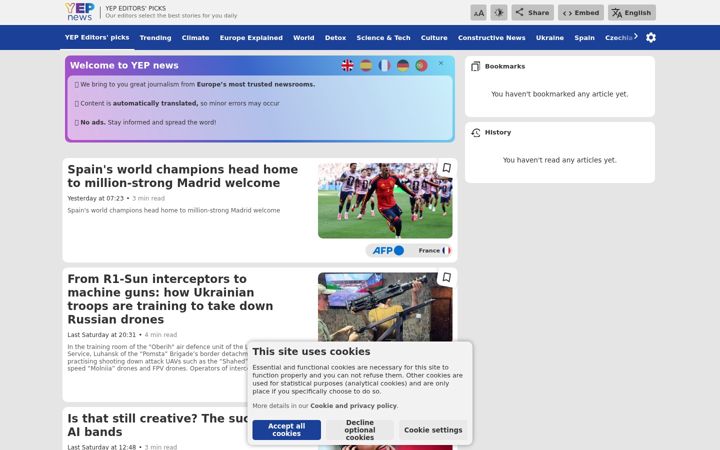The height and width of the screenshot is (450, 720).
Task: Open the Constructive News section
Action: pos(491,38)
